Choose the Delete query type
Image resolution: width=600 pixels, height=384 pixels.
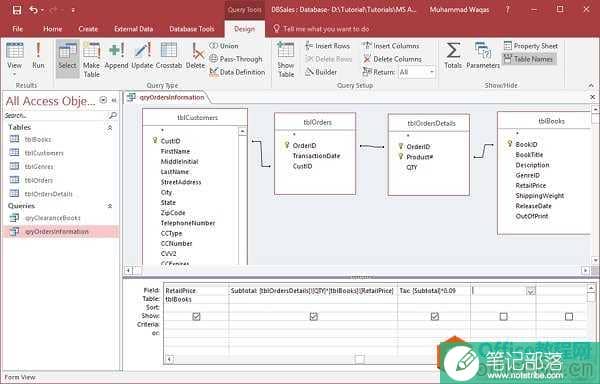196,56
